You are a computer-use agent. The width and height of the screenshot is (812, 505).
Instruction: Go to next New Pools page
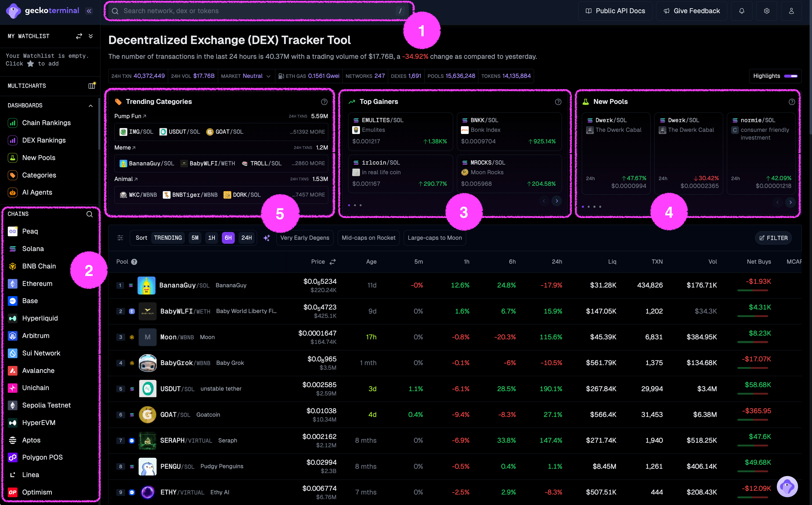click(790, 202)
